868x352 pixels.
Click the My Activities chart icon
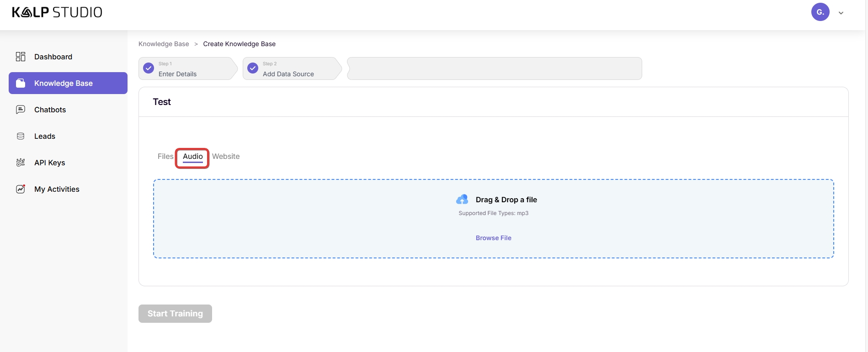pyautogui.click(x=21, y=189)
